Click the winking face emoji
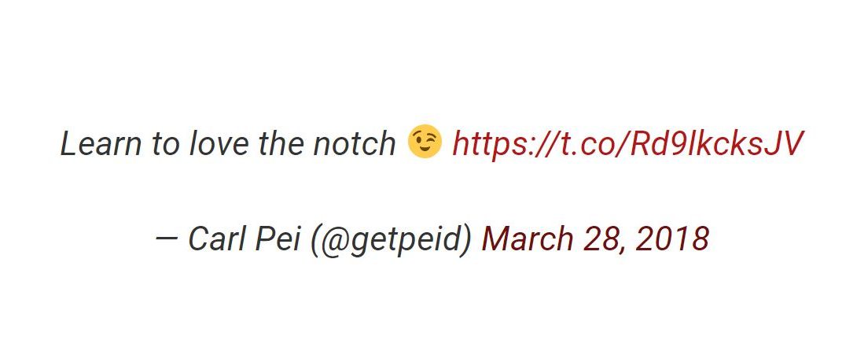The image size is (868, 355). [425, 142]
